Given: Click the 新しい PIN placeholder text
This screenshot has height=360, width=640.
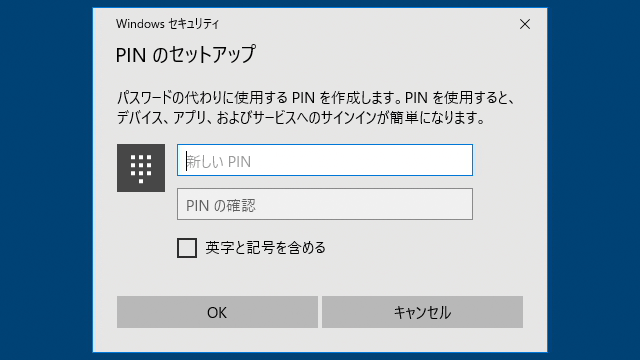Looking at the screenshot, I should click(x=219, y=162).
